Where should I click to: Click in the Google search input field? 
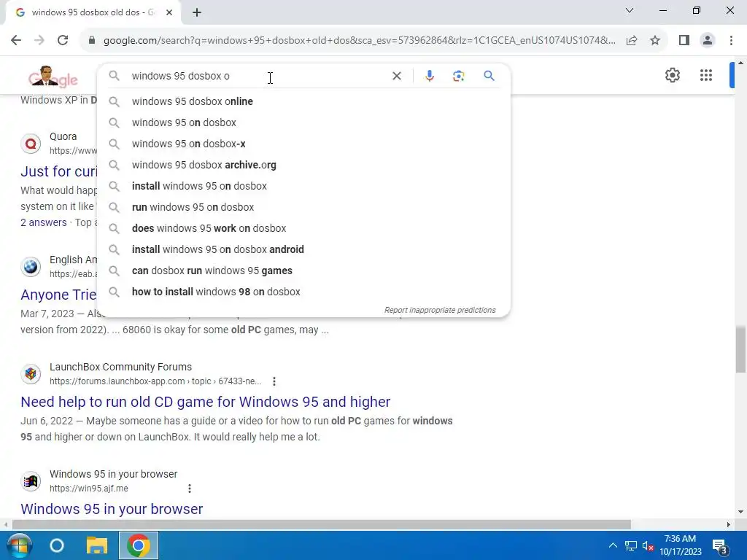(x=258, y=76)
